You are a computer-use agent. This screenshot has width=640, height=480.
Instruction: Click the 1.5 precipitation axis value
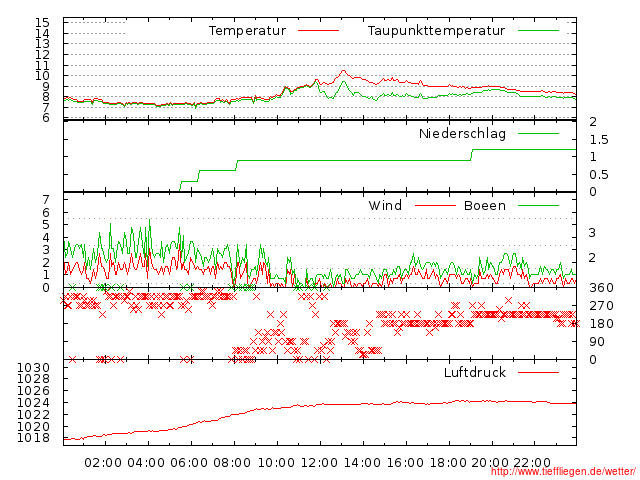(599, 140)
